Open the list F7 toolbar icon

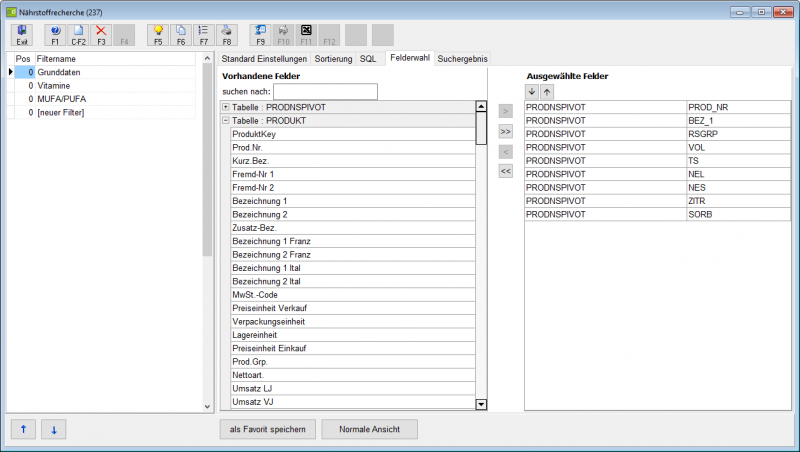click(204, 35)
